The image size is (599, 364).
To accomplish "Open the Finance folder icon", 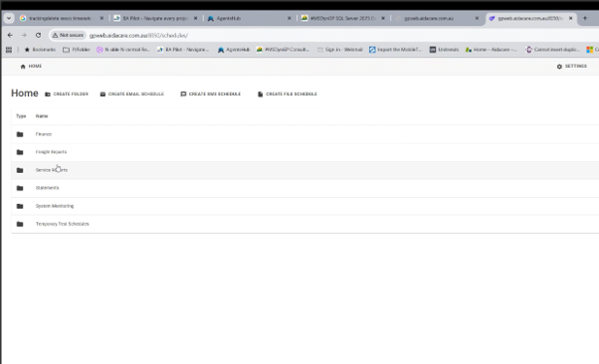I will click(x=20, y=134).
